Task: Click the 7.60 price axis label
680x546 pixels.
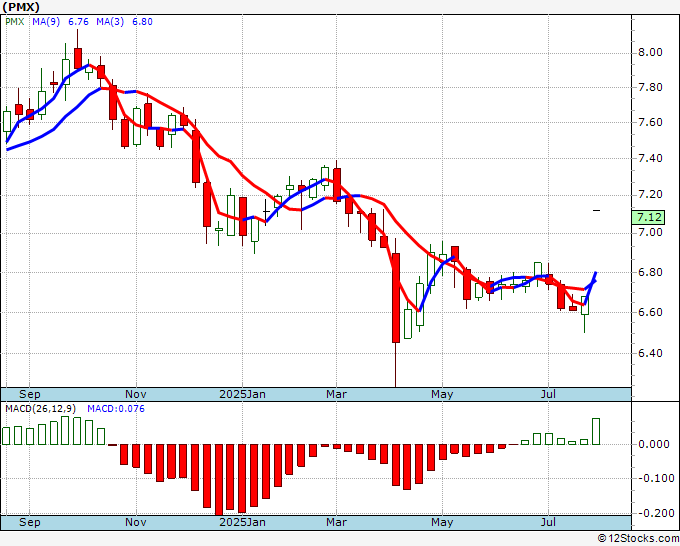Action: click(x=650, y=122)
